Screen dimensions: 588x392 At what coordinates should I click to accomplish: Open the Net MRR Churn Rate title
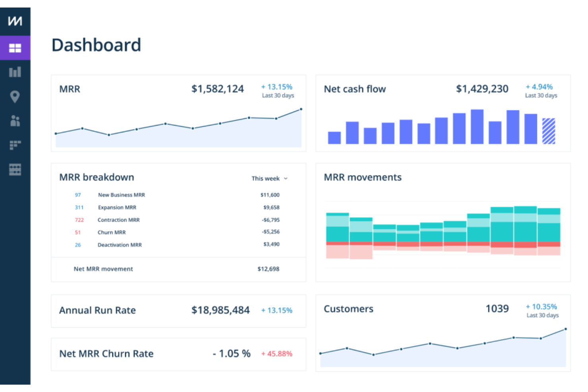106,353
